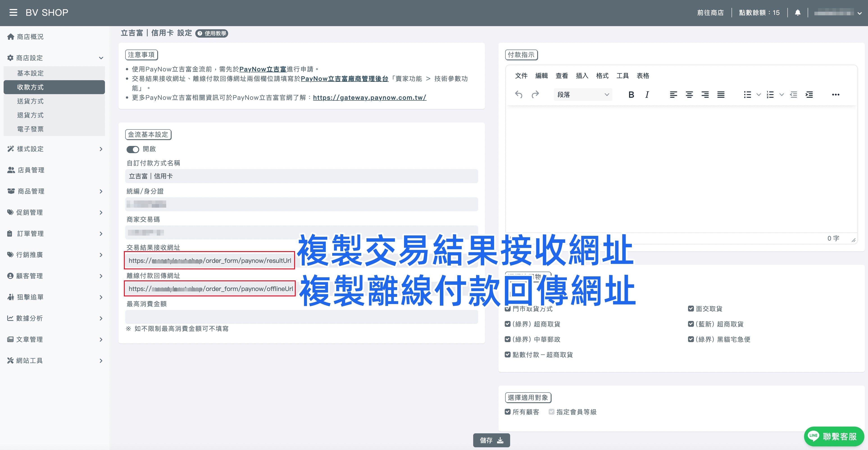Insert a numbered list
This screenshot has height=450, width=868.
click(770, 95)
